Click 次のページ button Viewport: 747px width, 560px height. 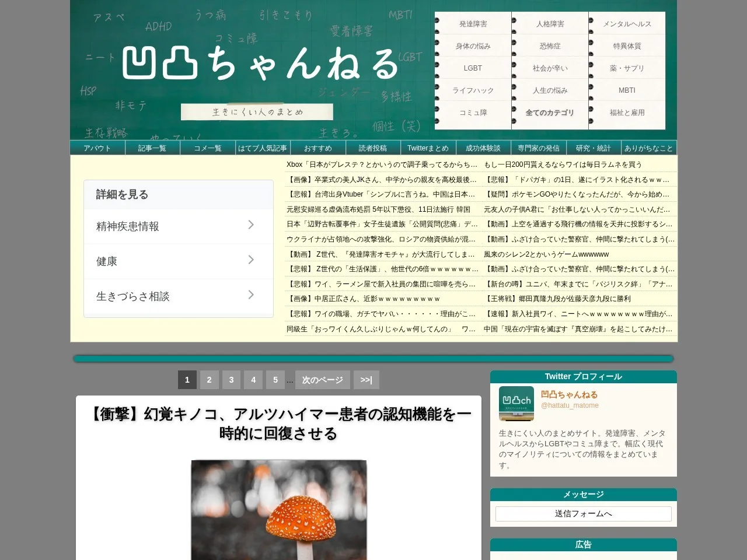tap(323, 380)
